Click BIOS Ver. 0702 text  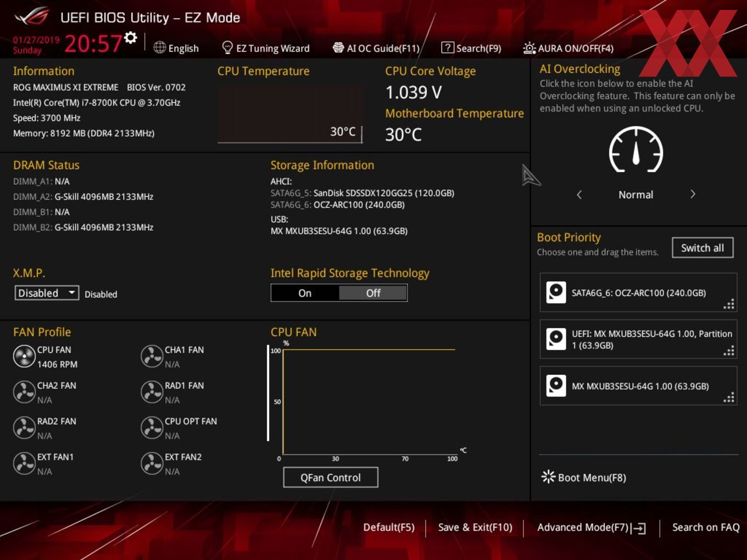(156, 87)
